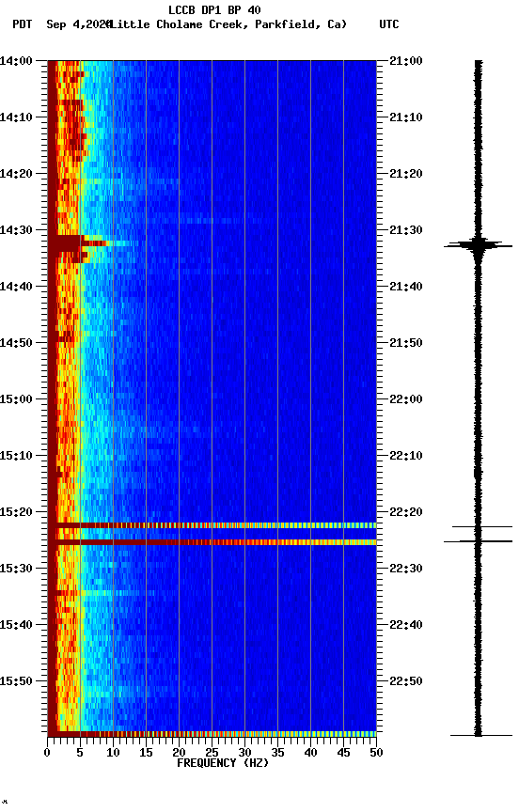Click the 22:30 UTC time label
Image resolution: width=519 pixels, height=812 pixels.
[x=406, y=569]
